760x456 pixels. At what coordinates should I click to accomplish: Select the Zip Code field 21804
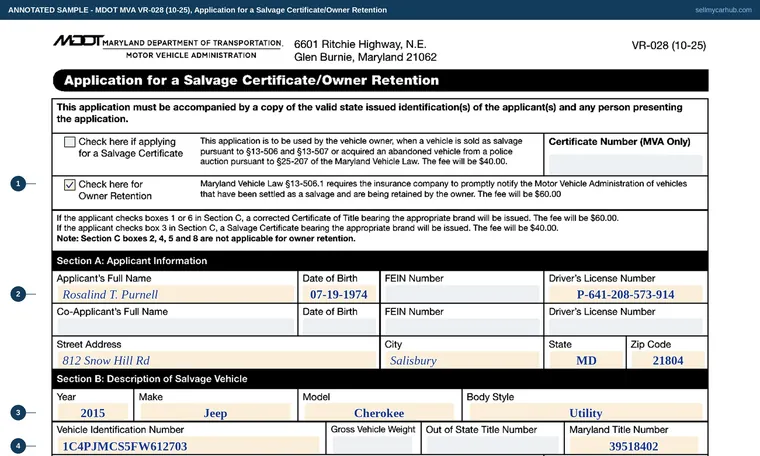[667, 360]
